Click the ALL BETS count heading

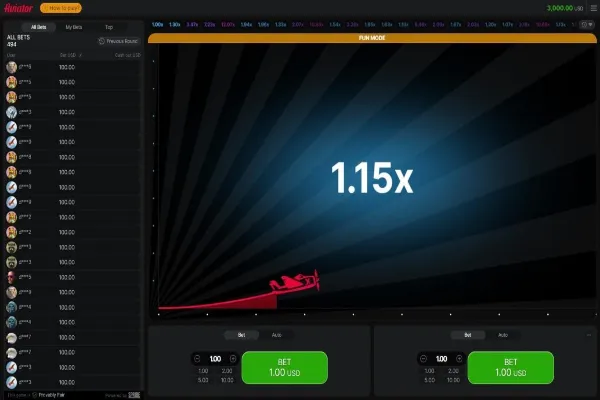[x=18, y=41]
